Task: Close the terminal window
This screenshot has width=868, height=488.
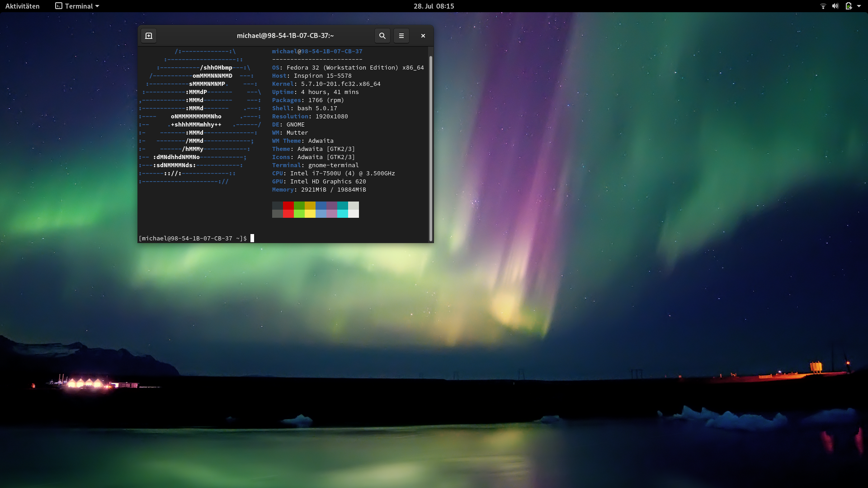Action: 423,36
